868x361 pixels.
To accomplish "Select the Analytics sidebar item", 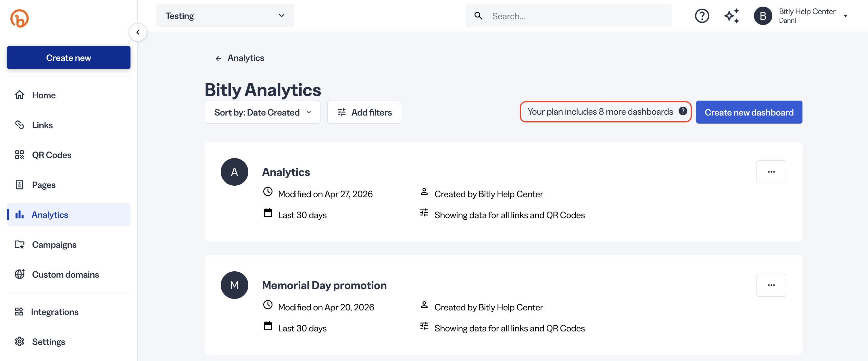I will pyautogui.click(x=69, y=214).
